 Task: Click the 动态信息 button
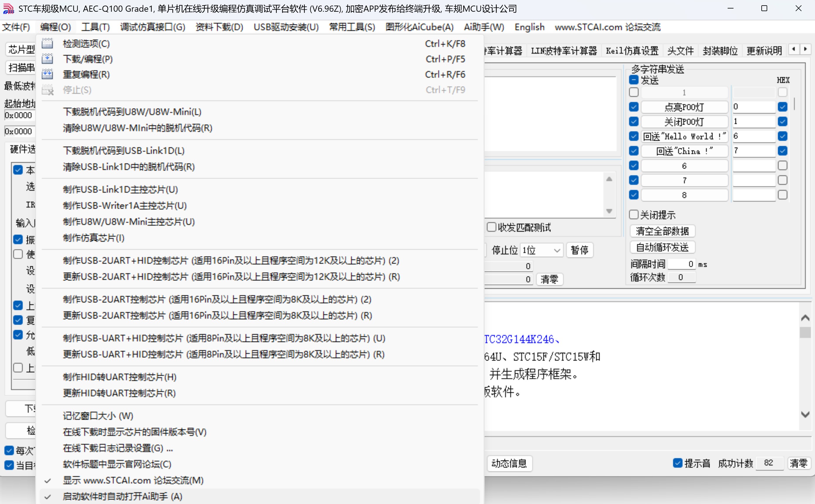[x=509, y=463]
